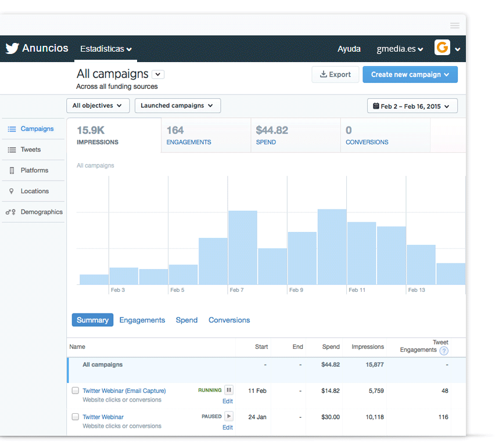
Task: Switch to the Spend table tab
Action: (187, 320)
